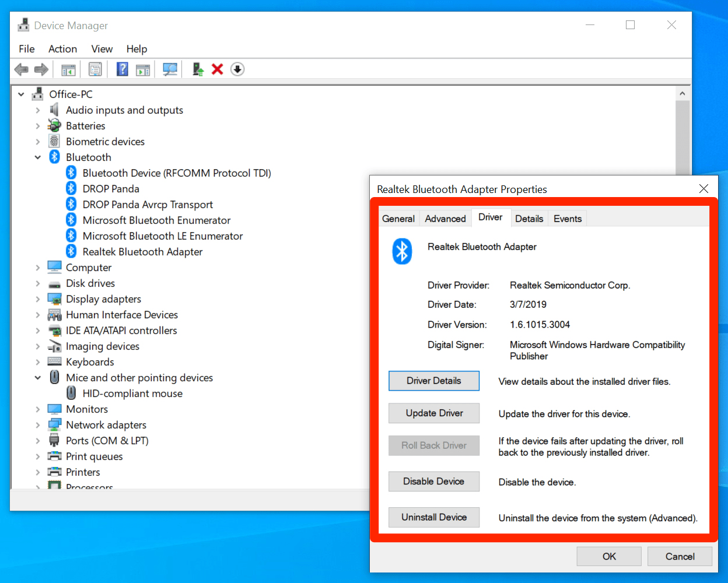This screenshot has width=728, height=583.
Task: Click the Imaging devices camera icon
Action: point(54,346)
